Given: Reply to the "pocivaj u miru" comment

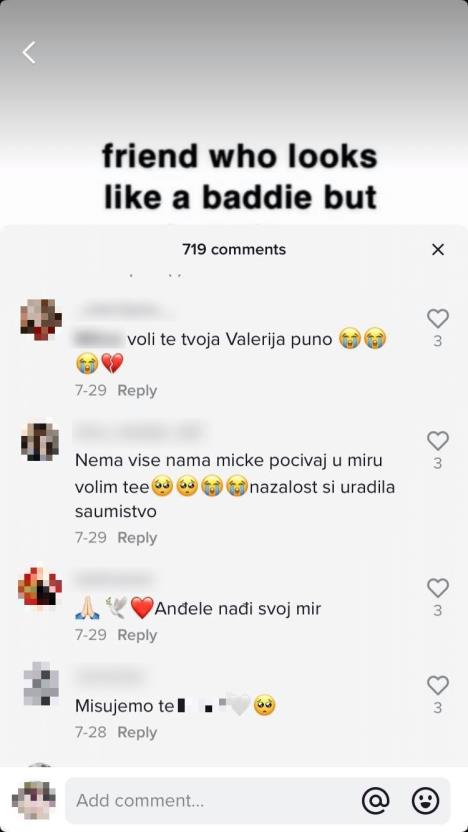Looking at the screenshot, I should click(137, 538).
